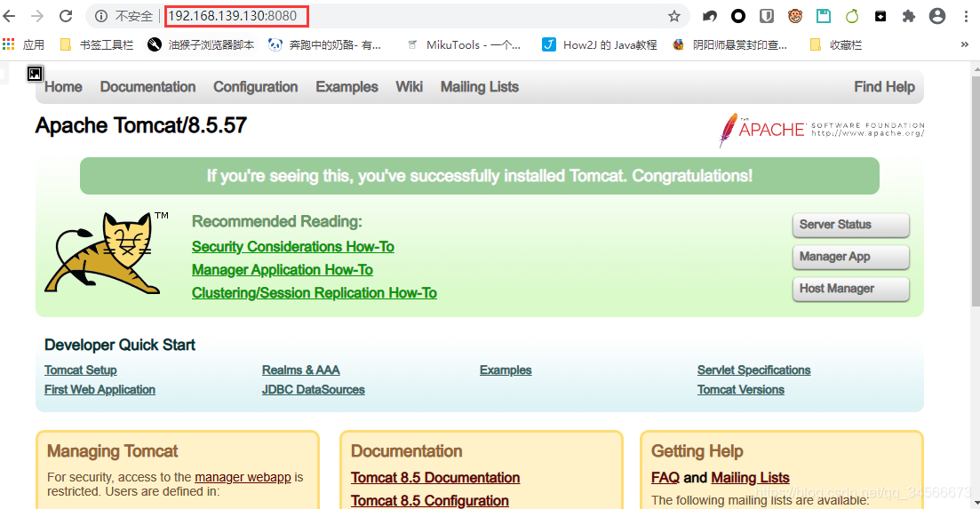Click the Server Status button
This screenshot has width=980, height=509.
pyautogui.click(x=850, y=225)
